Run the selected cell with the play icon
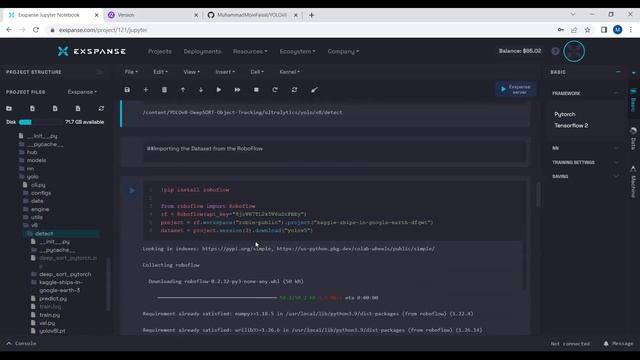Image resolution: width=640 pixels, height=360 pixels. (219, 90)
